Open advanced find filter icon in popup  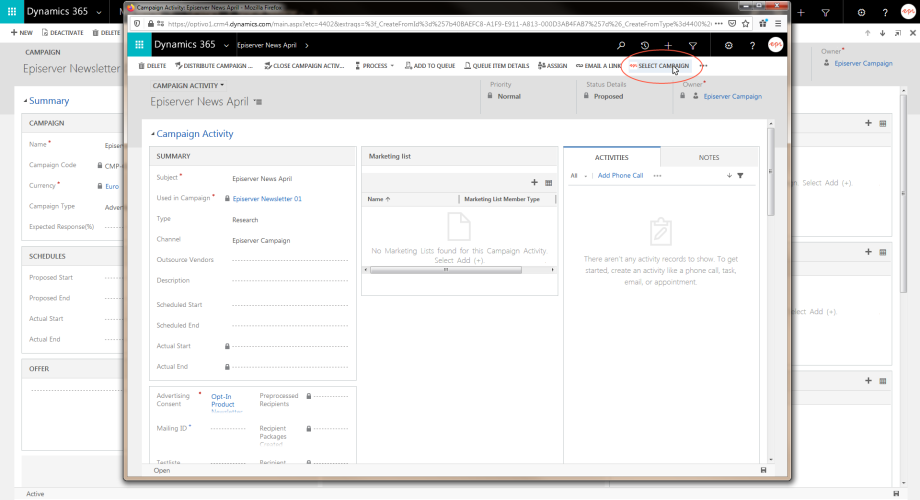tap(692, 45)
